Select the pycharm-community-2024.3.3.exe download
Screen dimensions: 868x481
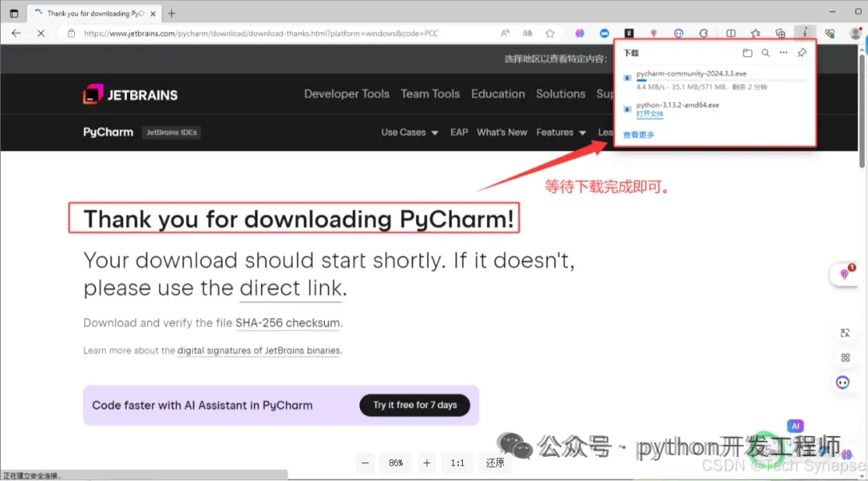coord(691,74)
